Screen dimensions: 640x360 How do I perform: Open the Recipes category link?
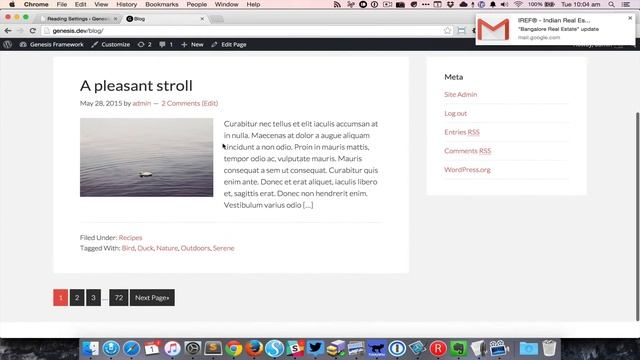(x=130, y=238)
